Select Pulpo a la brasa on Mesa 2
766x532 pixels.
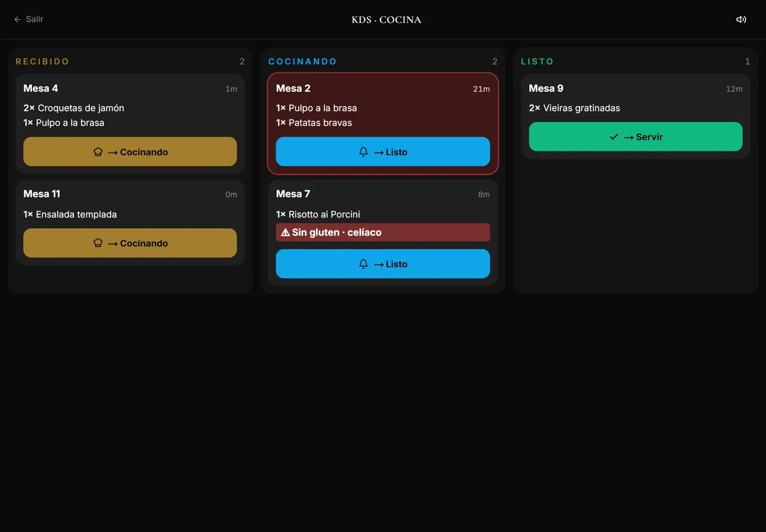[x=317, y=108]
